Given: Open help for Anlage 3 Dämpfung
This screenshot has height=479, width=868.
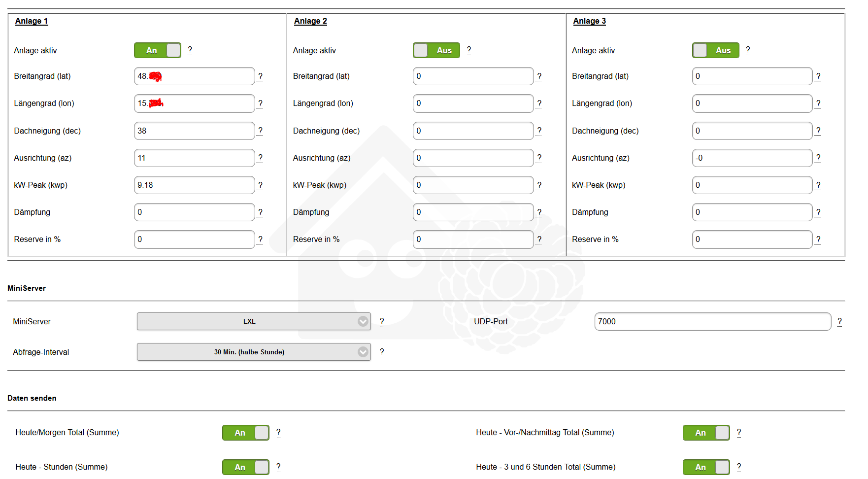Looking at the screenshot, I should click(818, 212).
